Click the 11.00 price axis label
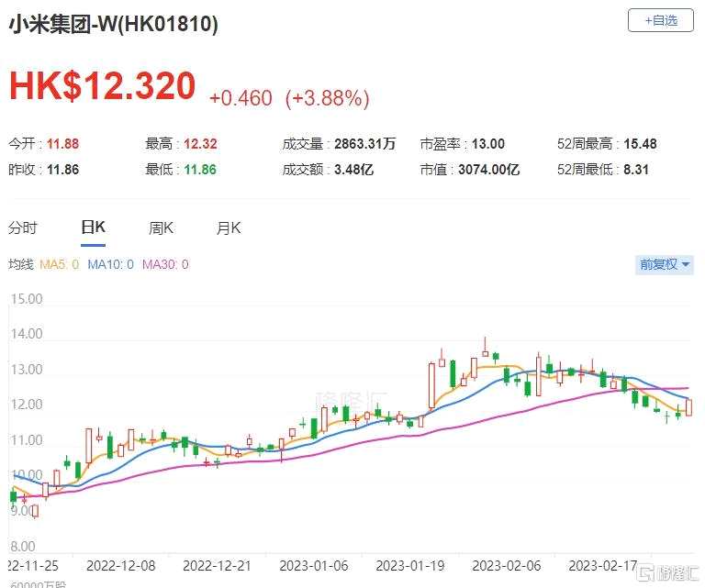 [x=27, y=440]
